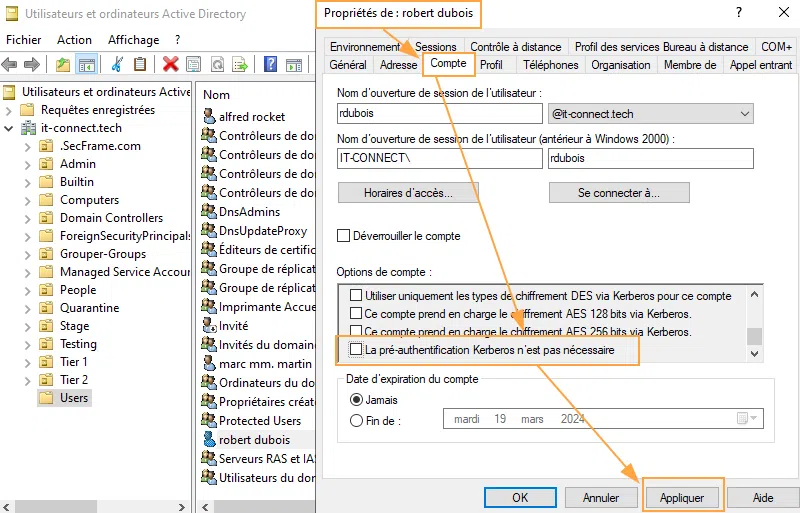Click the account options scrollbar thumb
Screen dimensions: 800x513
[755, 336]
